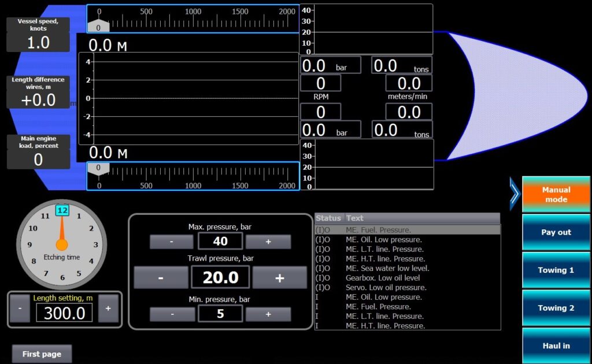This screenshot has height=364, width=592.
Task: Go back to First page
Action: [x=42, y=354]
